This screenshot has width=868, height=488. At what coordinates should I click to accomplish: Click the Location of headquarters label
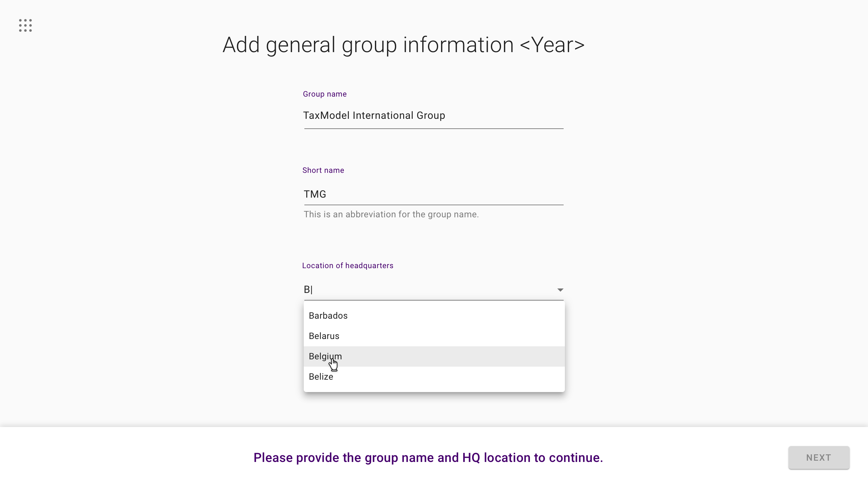(x=347, y=266)
